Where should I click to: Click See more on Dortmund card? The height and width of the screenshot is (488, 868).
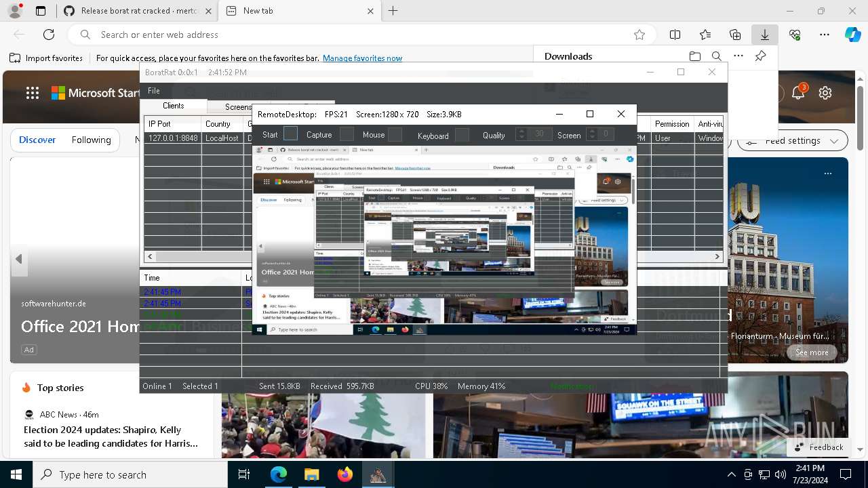pyautogui.click(x=811, y=352)
